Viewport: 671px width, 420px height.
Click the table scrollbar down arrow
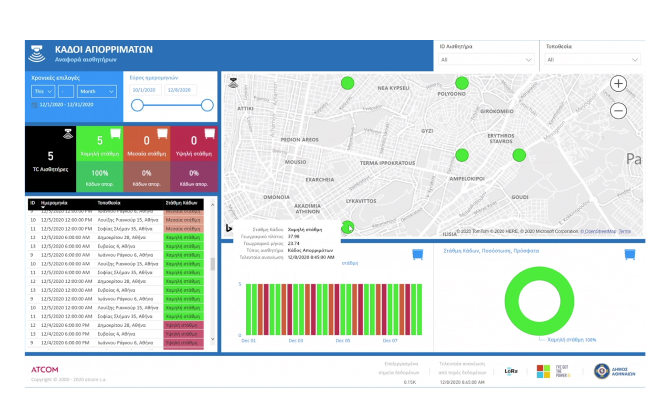tap(212, 339)
